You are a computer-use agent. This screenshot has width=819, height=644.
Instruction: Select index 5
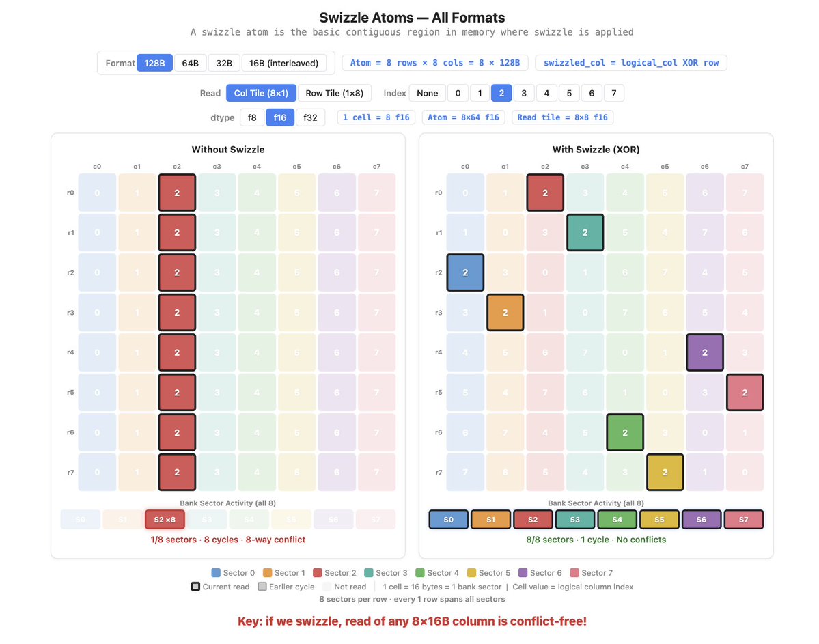pos(569,93)
